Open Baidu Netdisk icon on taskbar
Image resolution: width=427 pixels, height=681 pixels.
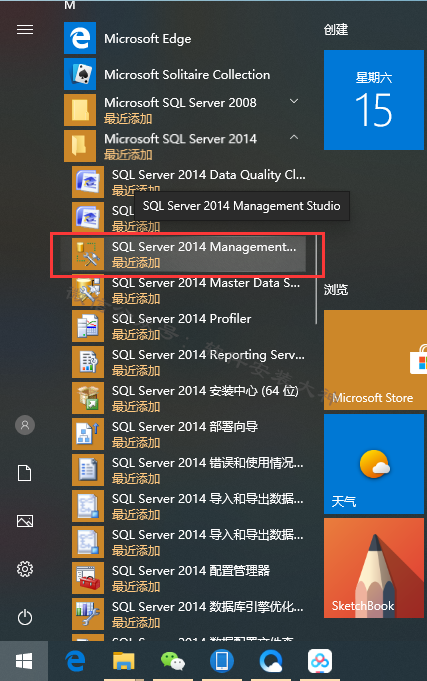coord(320,661)
